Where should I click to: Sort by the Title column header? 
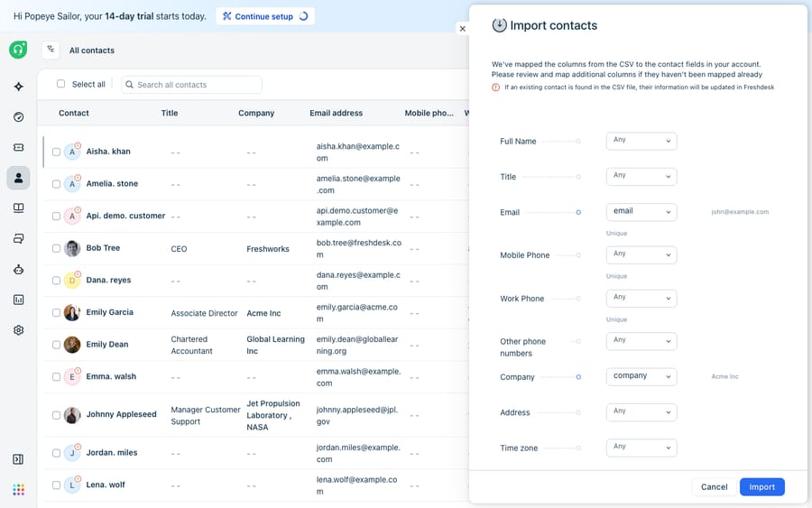pos(170,113)
